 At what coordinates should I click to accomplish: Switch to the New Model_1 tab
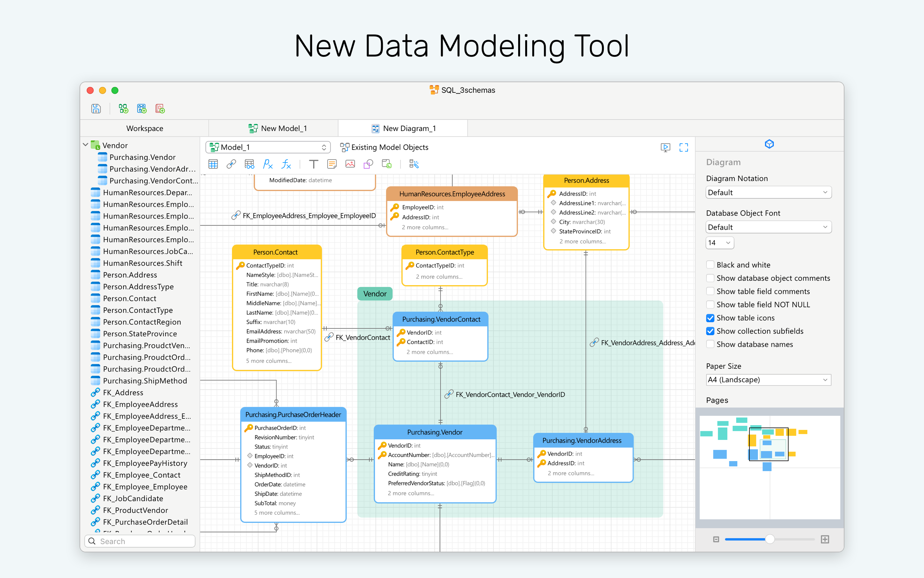[274, 128]
